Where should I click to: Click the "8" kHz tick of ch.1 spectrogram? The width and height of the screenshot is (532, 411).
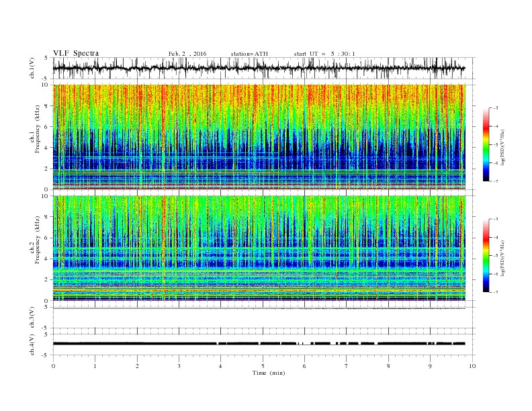click(47, 106)
